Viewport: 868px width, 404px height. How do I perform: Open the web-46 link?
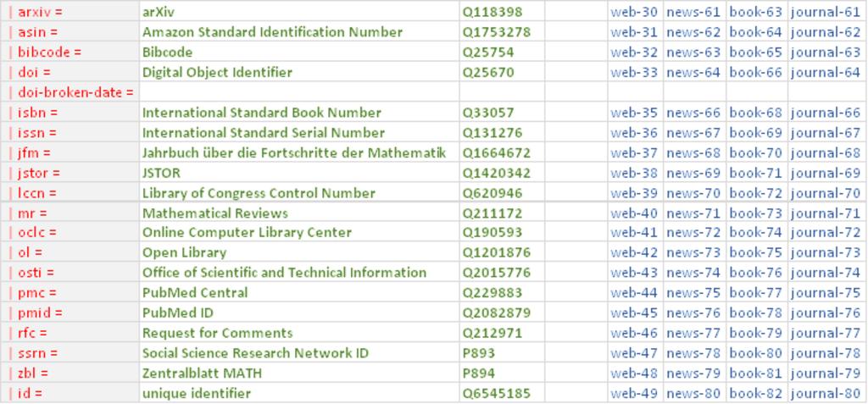coord(634,333)
